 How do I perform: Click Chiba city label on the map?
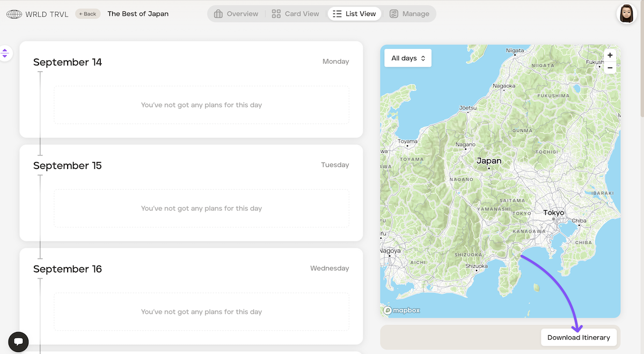coord(579,221)
